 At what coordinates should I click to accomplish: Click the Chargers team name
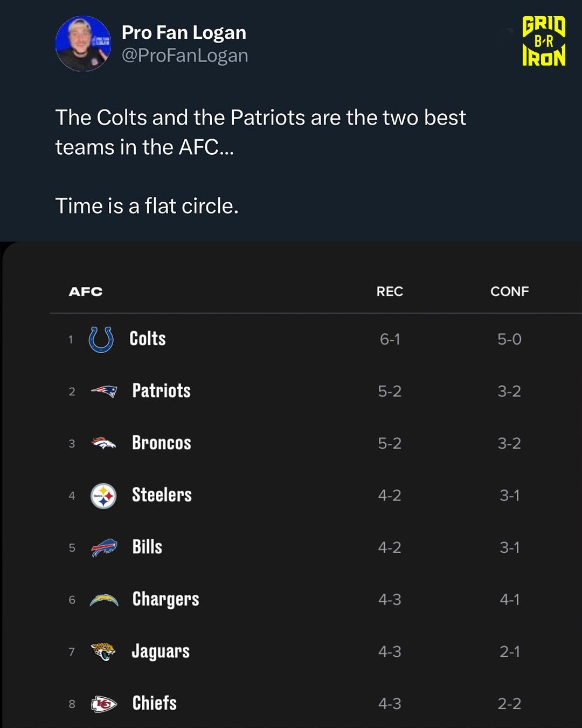pyautogui.click(x=165, y=599)
